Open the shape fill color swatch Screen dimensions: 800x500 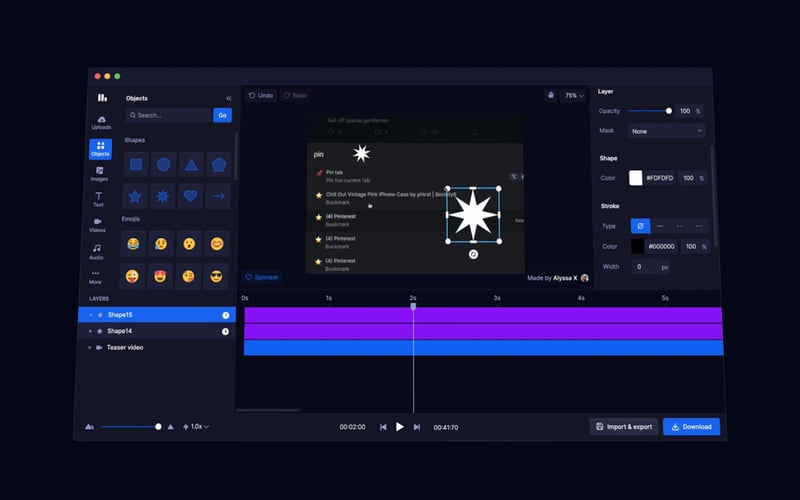point(636,178)
